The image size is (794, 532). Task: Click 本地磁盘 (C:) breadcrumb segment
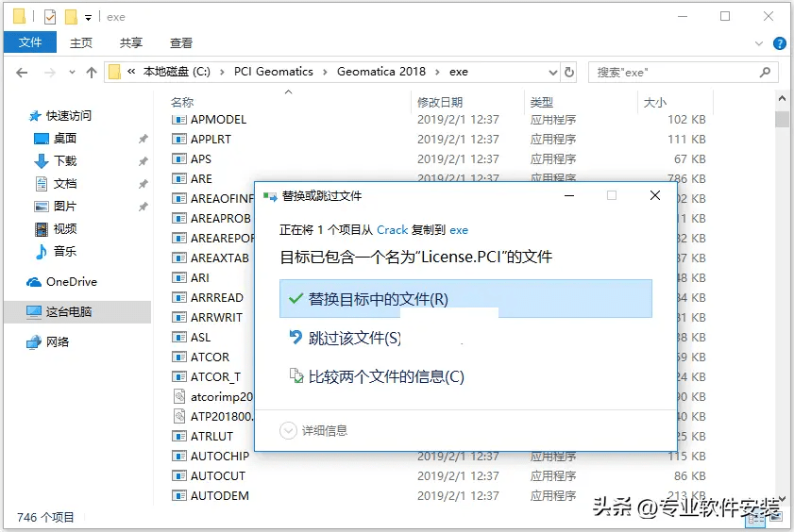(177, 72)
